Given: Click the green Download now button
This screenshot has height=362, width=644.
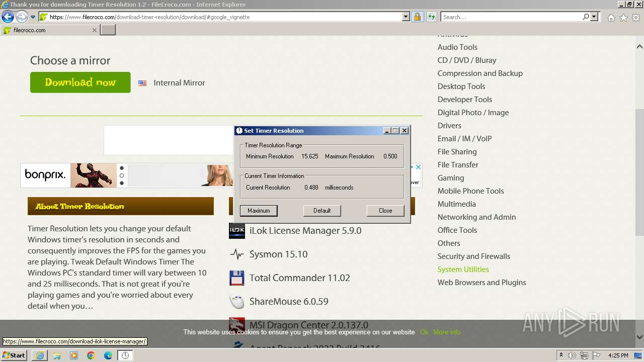Looking at the screenshot, I should pos(80,82).
